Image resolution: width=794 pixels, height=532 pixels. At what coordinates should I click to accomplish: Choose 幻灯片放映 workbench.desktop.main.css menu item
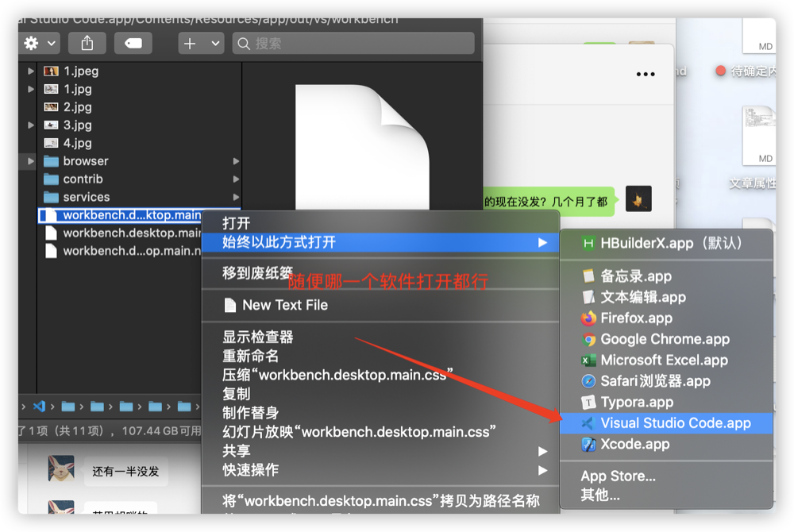pos(380,432)
